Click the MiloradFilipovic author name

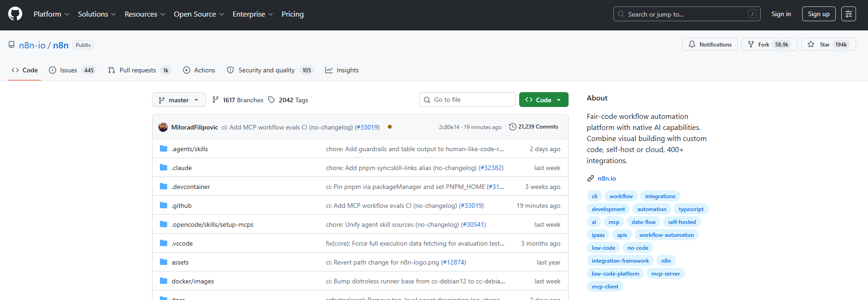coord(194,127)
